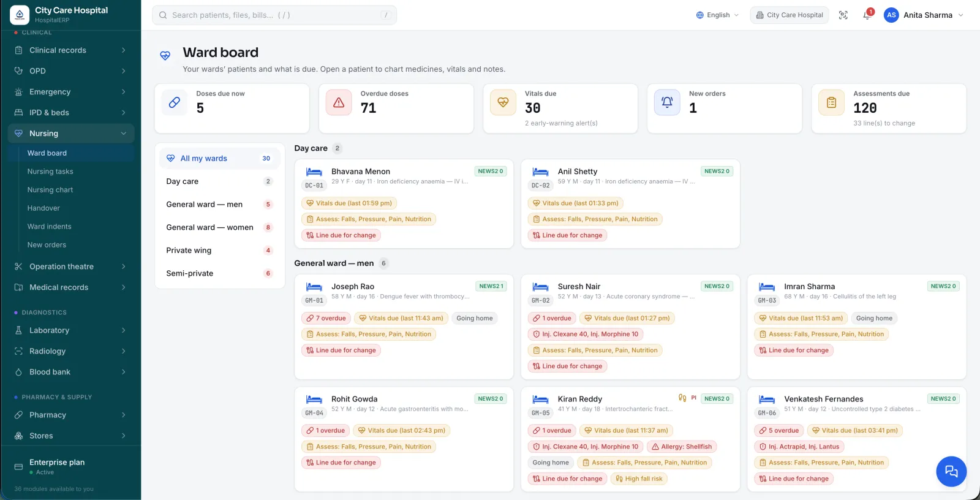980x500 pixels.
Task: Open the English language dropdown
Action: [x=717, y=15]
